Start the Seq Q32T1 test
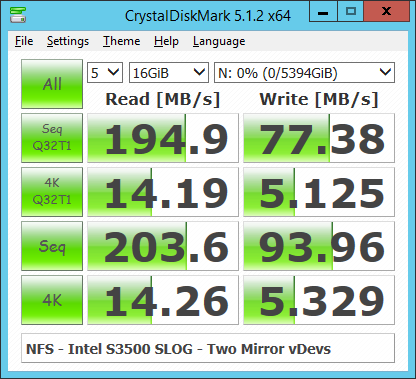 pyautogui.click(x=52, y=138)
